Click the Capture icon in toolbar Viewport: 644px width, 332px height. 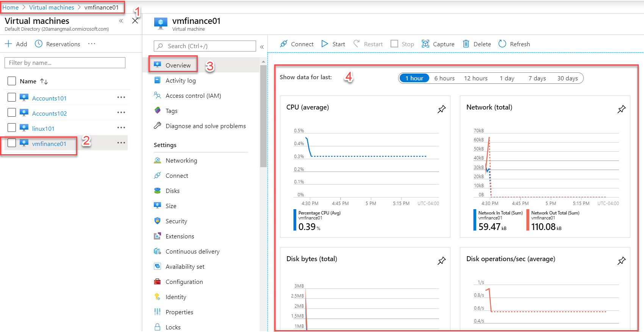point(425,44)
